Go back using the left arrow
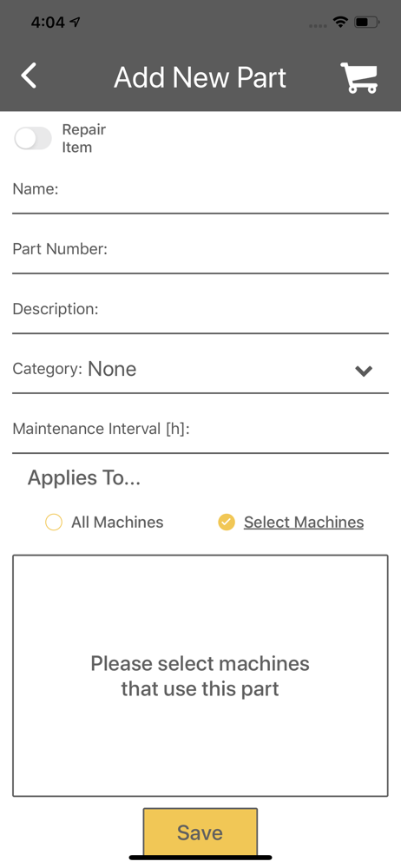This screenshot has width=401, height=868. click(29, 76)
